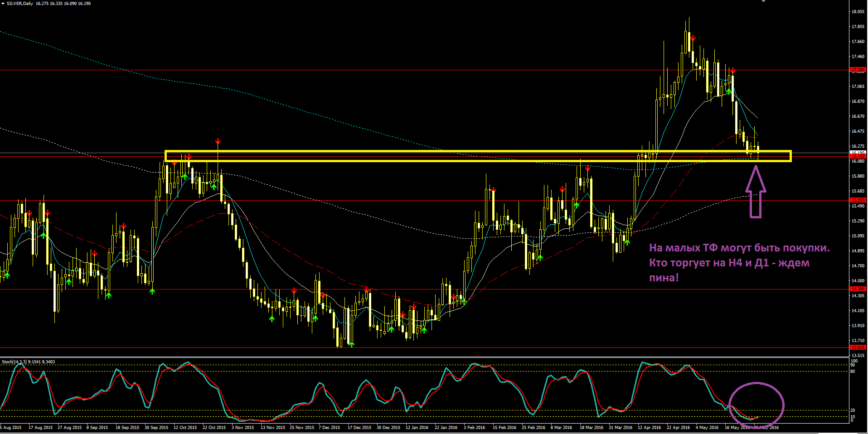This screenshot has height=434, width=868.
Task: Click the Stochastic scale label 100
Action: point(854,361)
